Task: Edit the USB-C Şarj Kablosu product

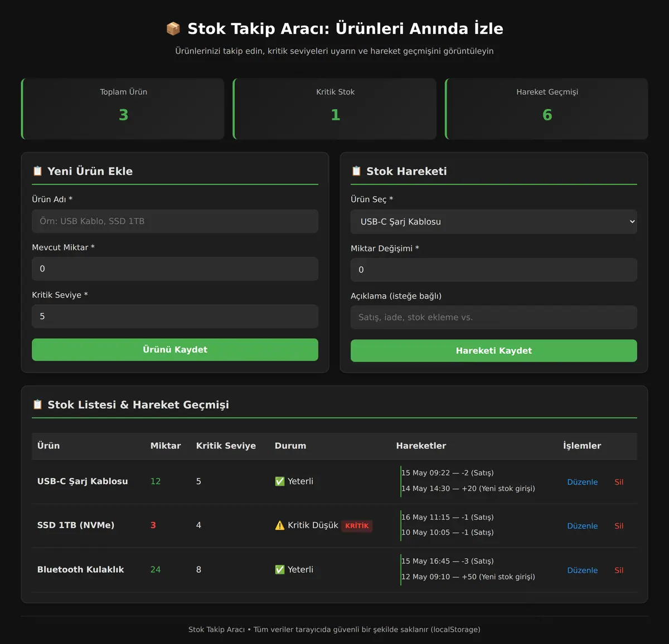Action: [583, 482]
